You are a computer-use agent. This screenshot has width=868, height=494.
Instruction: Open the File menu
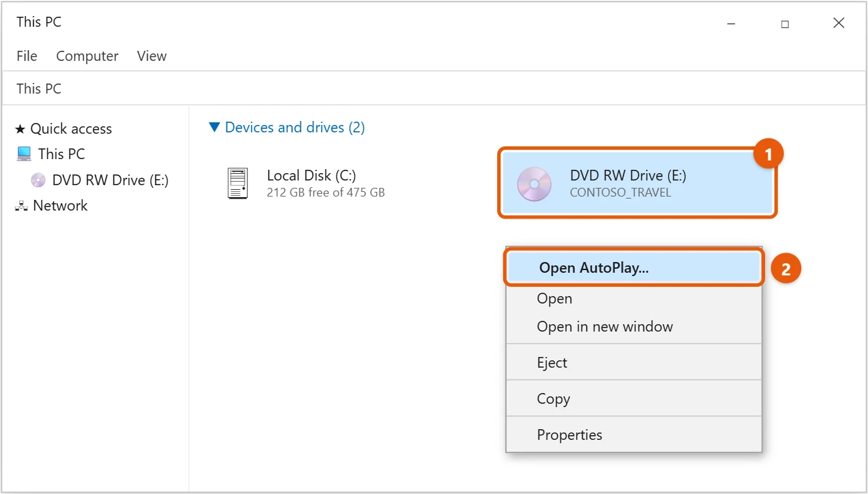(x=27, y=56)
